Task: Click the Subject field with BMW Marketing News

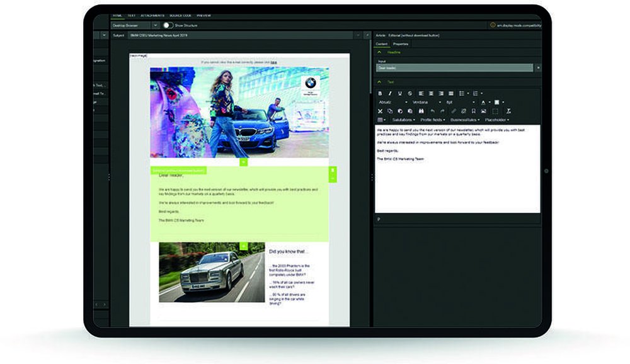Action: click(241, 35)
